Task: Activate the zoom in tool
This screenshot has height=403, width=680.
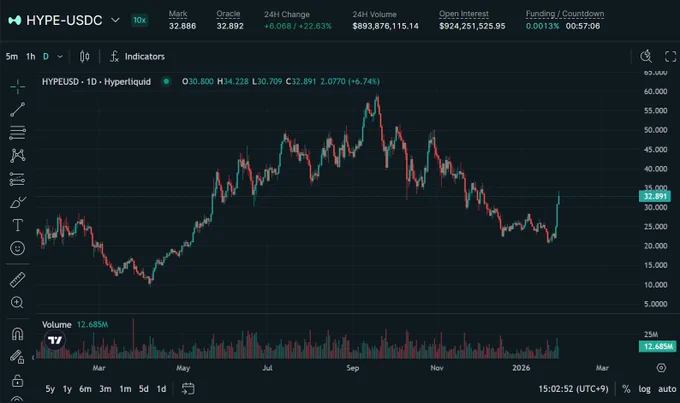Action: click(x=17, y=302)
